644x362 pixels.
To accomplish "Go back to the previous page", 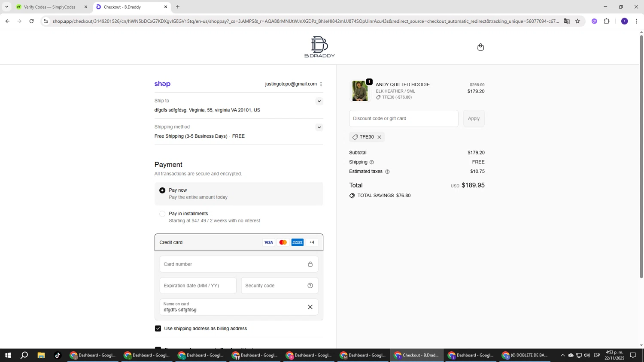I will 7,21.
